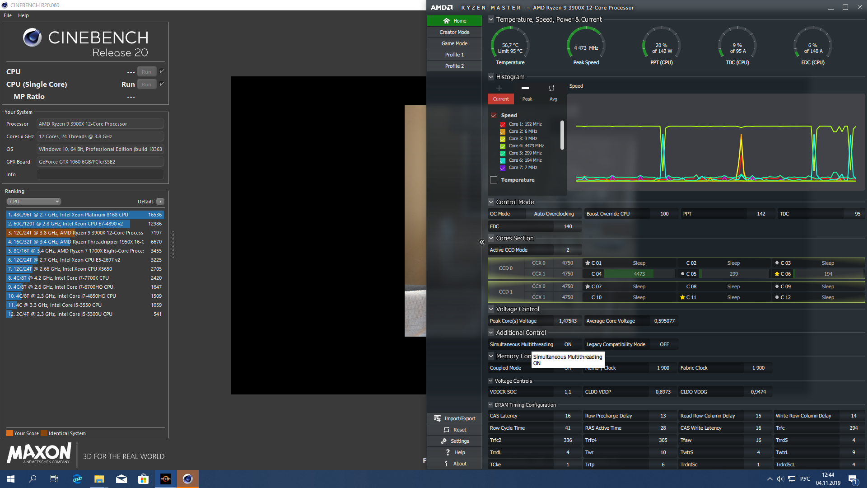
Task: Click the histogram reset view icon
Action: pos(551,88)
